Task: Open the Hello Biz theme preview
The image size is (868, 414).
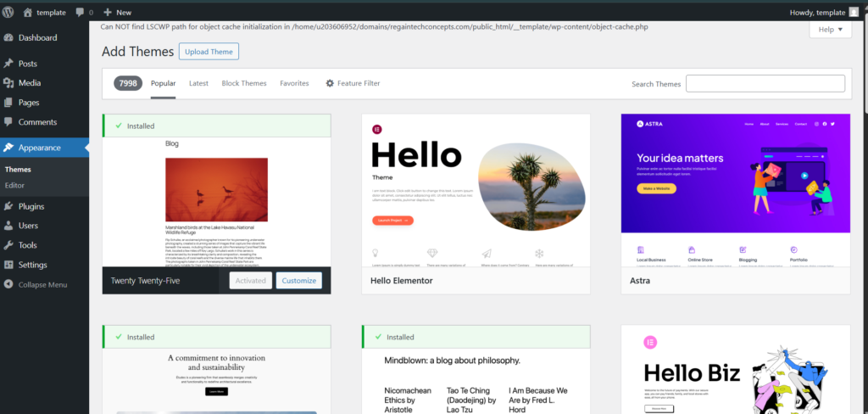Action: [736, 370]
